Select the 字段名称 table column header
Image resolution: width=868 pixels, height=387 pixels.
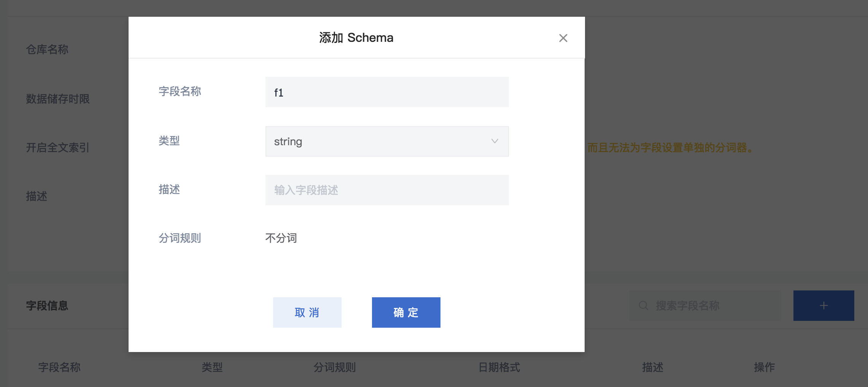[59, 367]
